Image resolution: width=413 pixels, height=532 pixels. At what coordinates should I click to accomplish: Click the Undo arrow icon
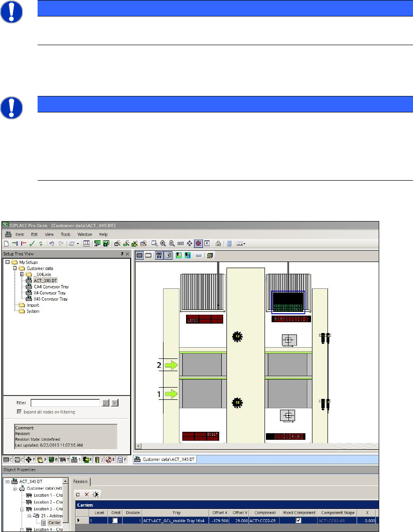[x=52, y=244]
